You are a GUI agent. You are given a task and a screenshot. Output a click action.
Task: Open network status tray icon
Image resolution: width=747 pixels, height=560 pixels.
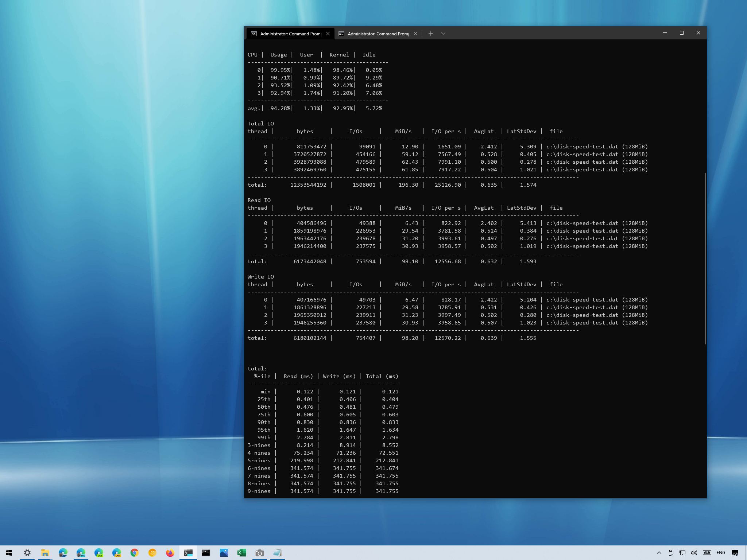(682, 553)
